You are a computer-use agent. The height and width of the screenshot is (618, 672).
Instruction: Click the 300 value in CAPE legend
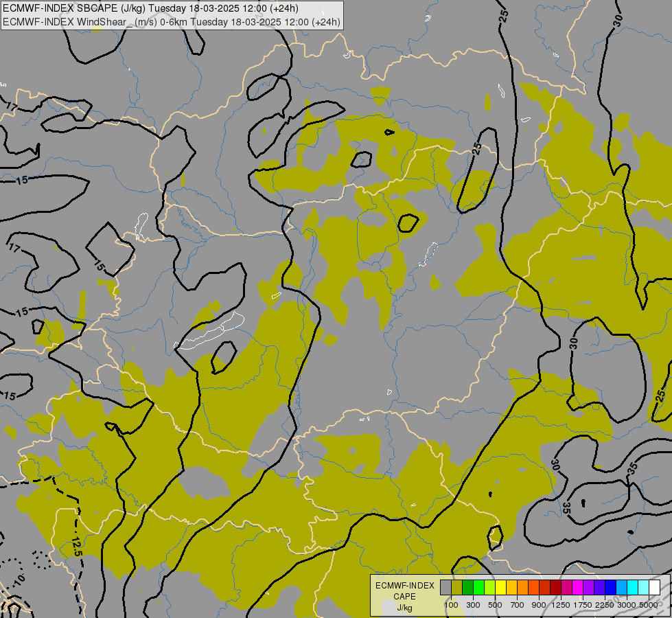[x=473, y=605]
